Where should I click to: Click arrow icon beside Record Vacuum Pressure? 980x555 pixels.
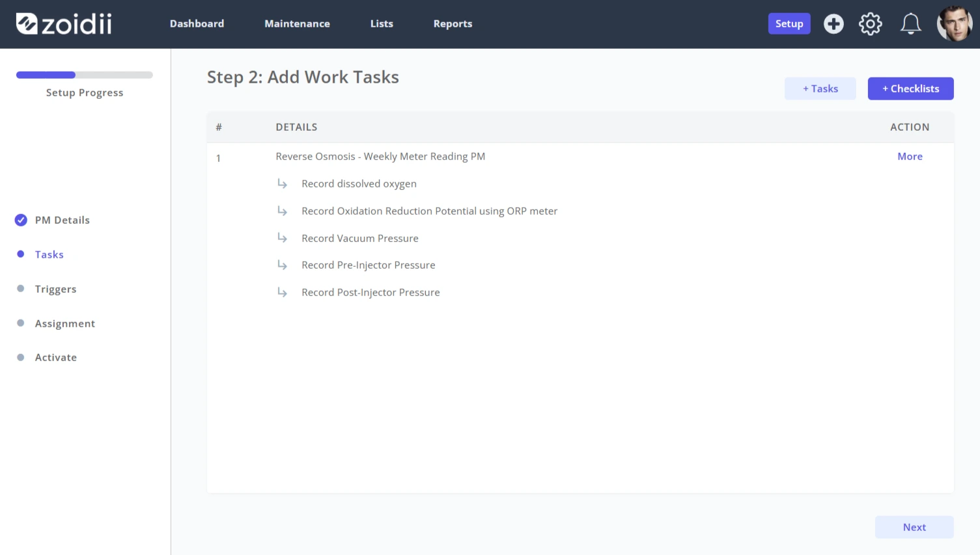(x=282, y=237)
